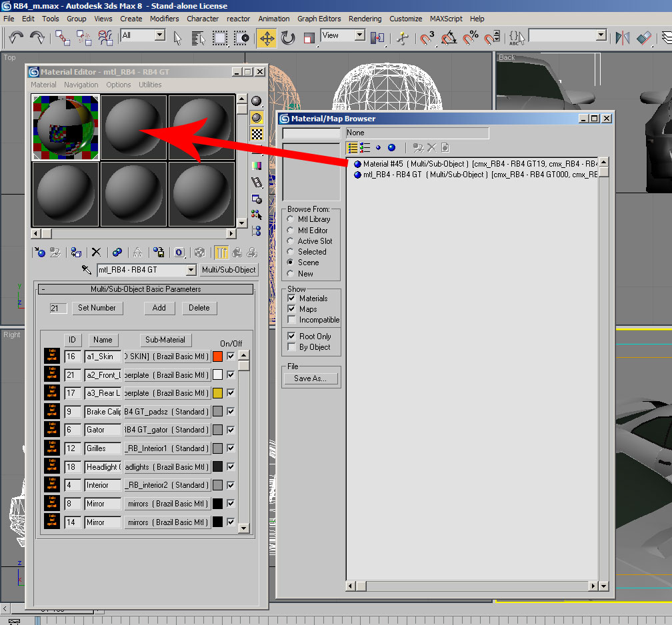This screenshot has width=672, height=625.
Task: Open white color swatch for a2_Front
Action: click(x=218, y=374)
